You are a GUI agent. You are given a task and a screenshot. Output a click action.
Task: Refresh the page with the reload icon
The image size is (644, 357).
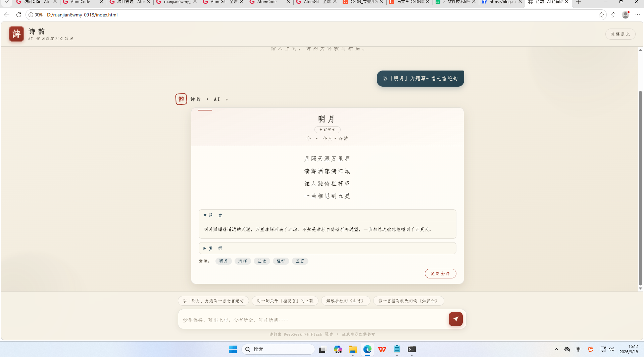(19, 15)
